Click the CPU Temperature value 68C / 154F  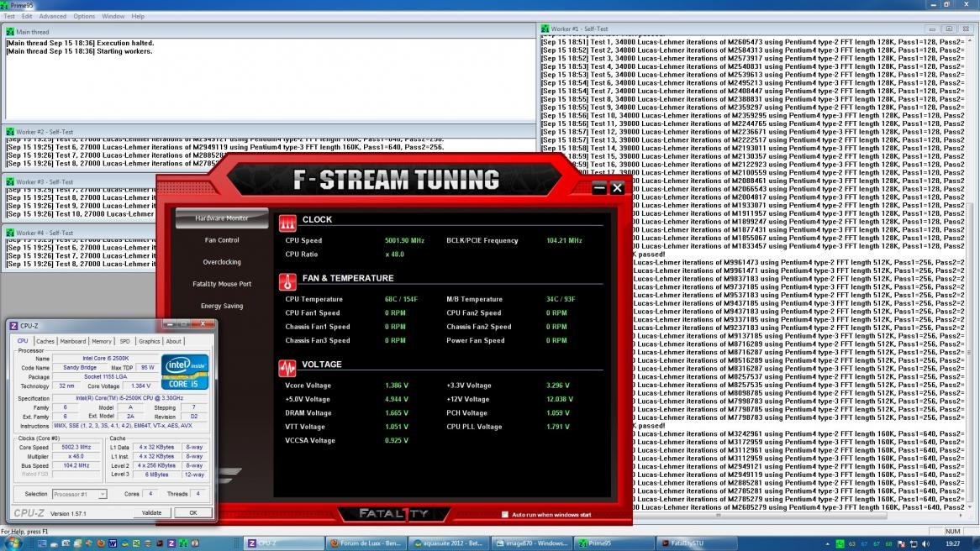click(x=401, y=299)
